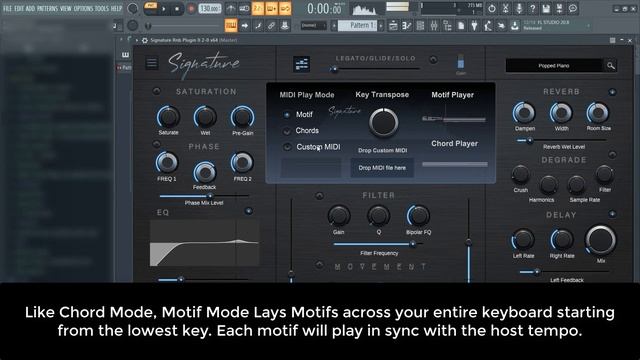Click the FL Studio record button
This screenshot has width=640, height=360.
point(191,9)
